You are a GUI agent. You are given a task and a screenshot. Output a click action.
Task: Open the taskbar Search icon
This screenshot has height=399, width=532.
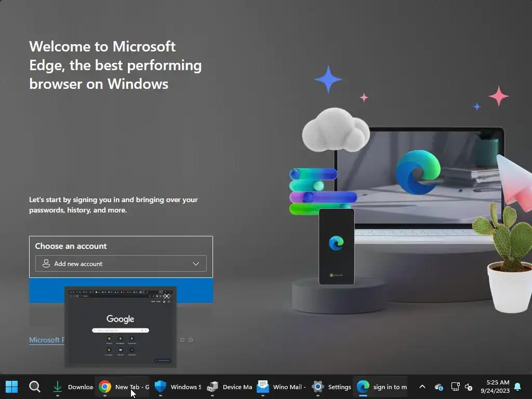pos(35,387)
